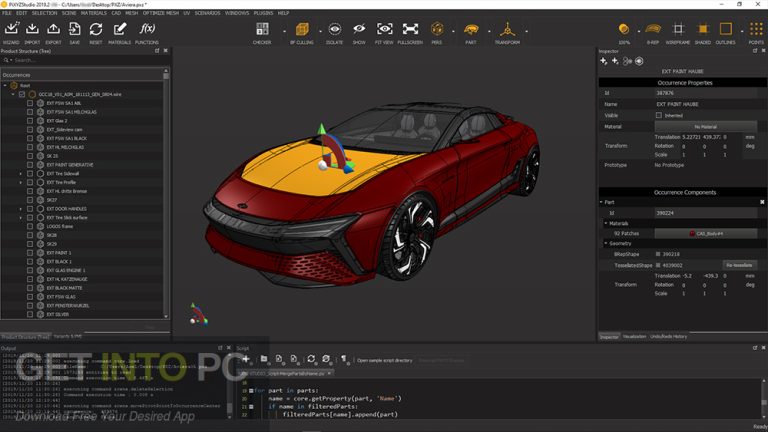This screenshot has height=432, width=768.
Task: Click the Export icon
Action: click(54, 29)
